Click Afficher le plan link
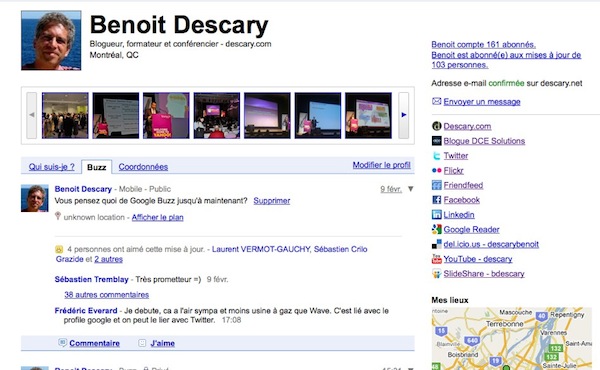The image size is (600, 370). coord(158,217)
